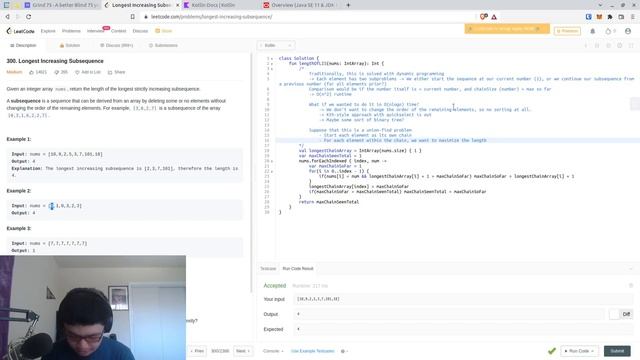Click the streak fire counter icon
Screen dimensions: 640x360
[608, 31]
